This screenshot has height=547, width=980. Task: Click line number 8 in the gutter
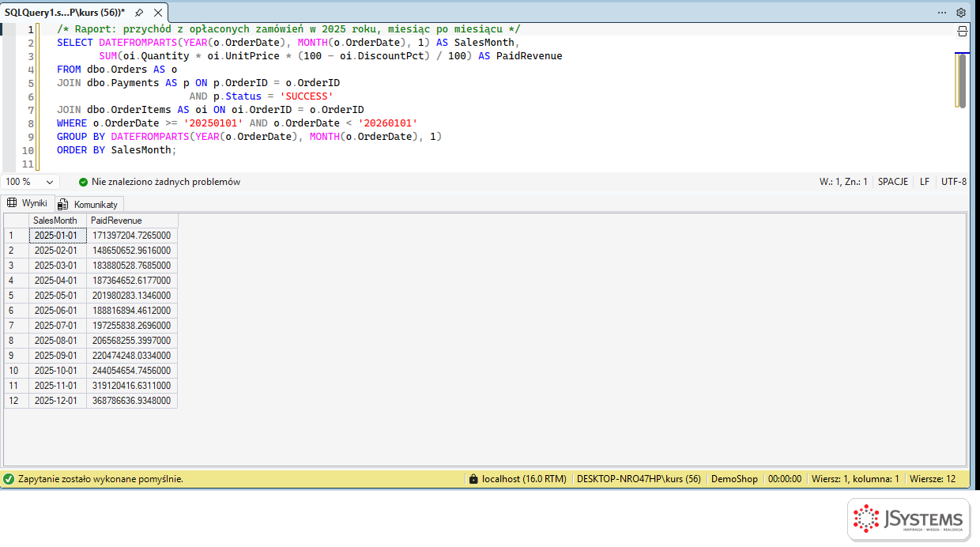coord(30,123)
